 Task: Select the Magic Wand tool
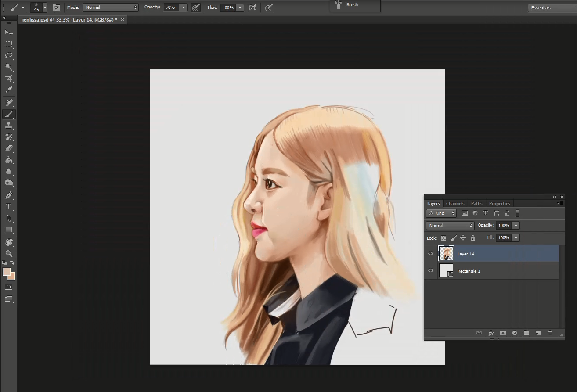pos(8,67)
